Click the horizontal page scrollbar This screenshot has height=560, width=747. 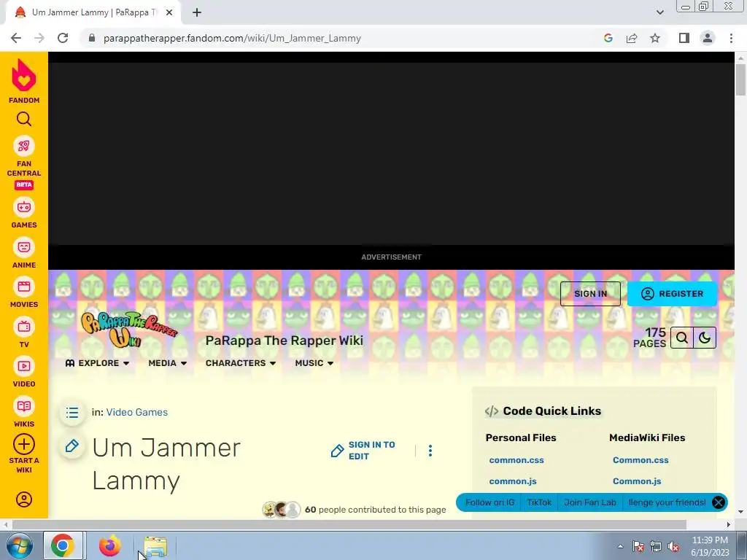tap(349, 524)
